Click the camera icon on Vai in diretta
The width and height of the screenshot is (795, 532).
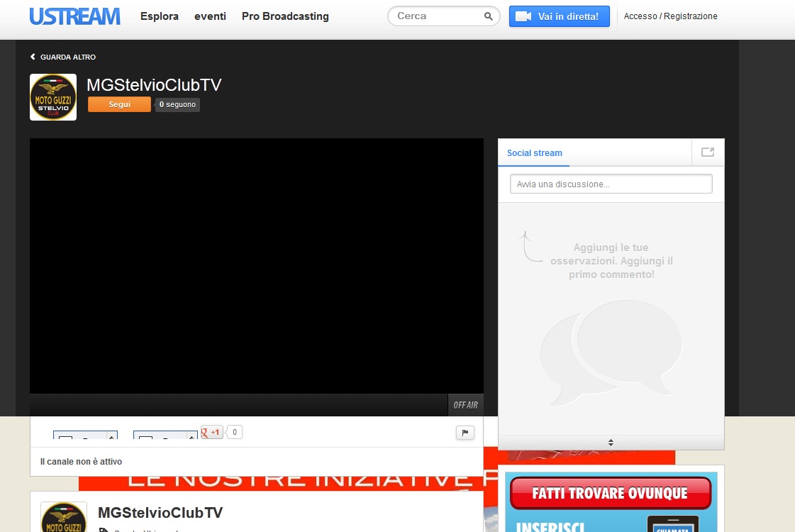pos(523,17)
